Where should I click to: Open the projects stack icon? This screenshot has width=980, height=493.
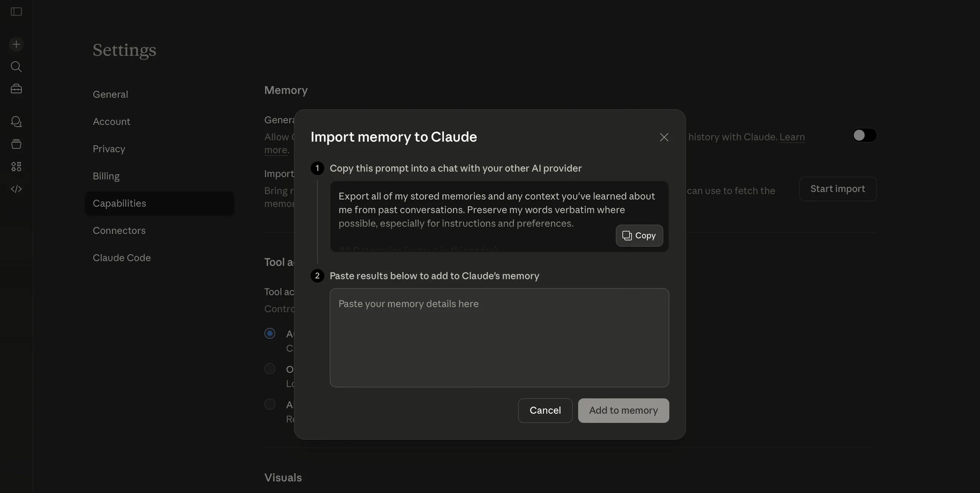pyautogui.click(x=16, y=144)
